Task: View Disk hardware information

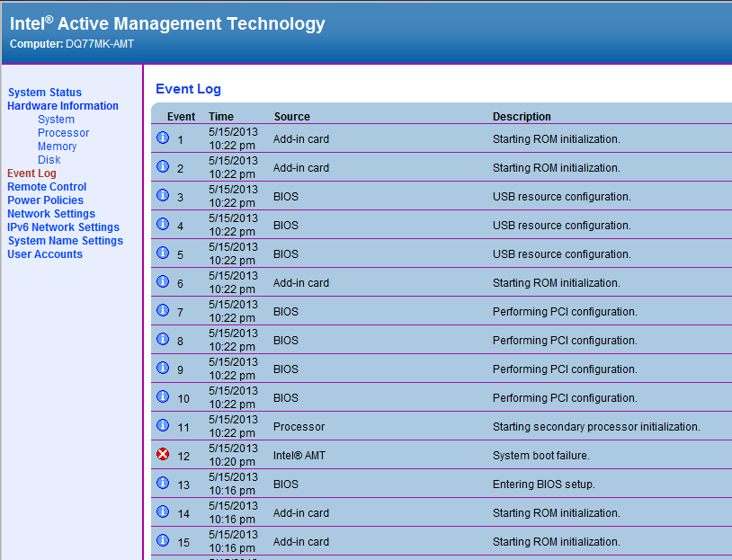Action: 49,160
